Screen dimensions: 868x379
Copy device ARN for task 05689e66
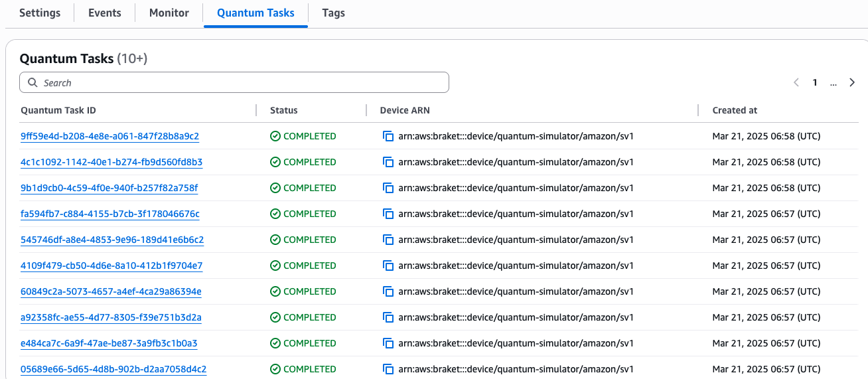[388, 369]
